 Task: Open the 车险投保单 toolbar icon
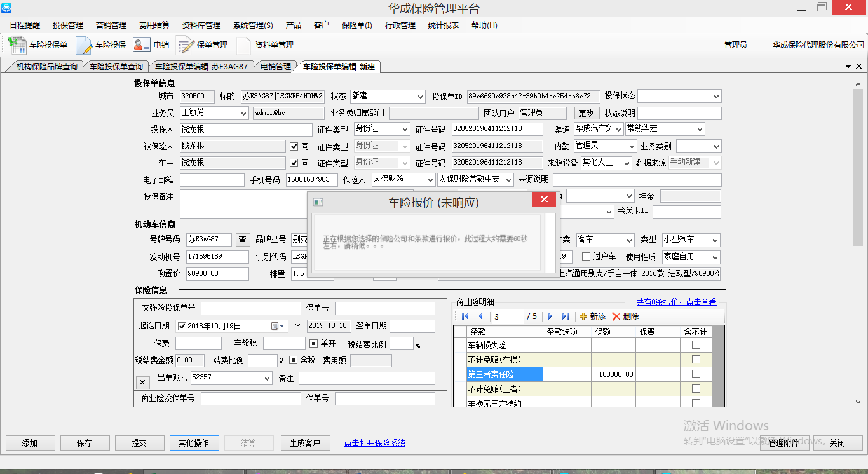(38, 45)
